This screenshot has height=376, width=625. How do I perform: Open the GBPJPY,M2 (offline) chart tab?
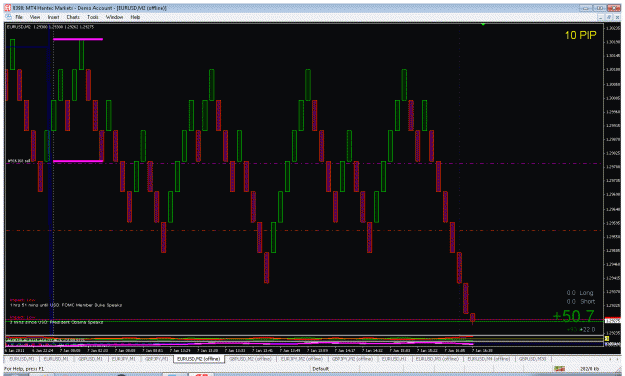[352, 359]
